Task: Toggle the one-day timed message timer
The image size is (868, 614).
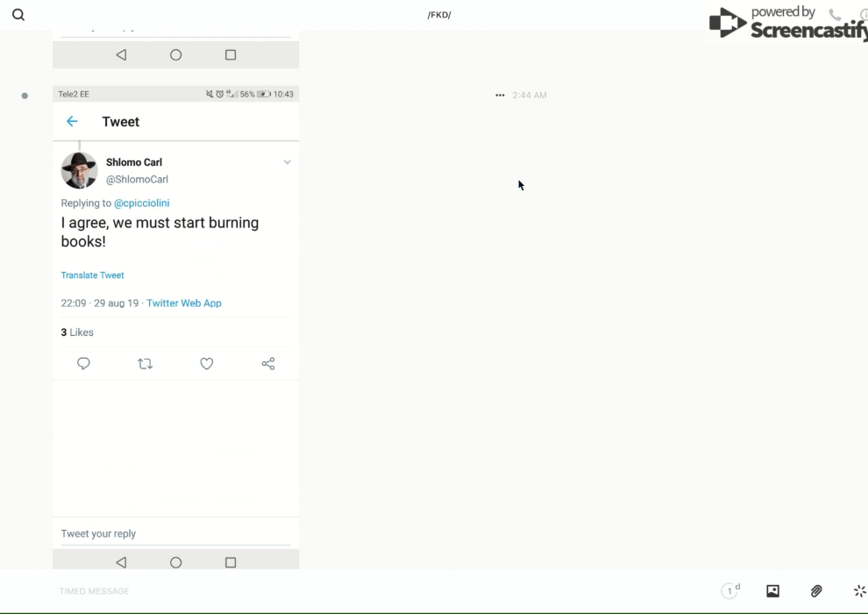Action: click(730, 591)
